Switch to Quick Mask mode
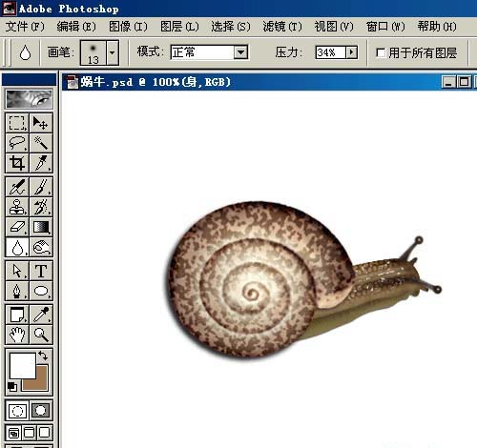The width and height of the screenshot is (477, 448). (41, 411)
